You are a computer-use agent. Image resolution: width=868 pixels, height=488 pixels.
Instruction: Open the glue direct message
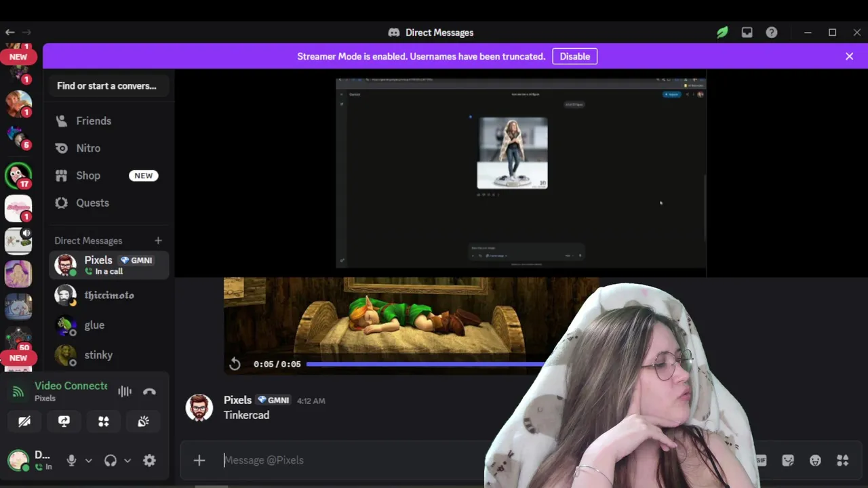[108, 325]
